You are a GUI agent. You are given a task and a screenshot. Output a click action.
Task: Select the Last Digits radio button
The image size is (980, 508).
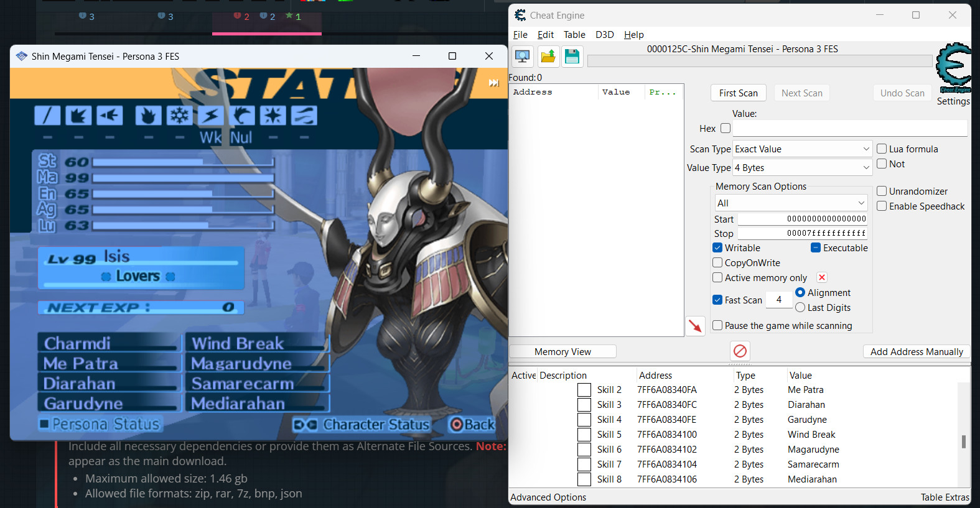(x=800, y=307)
